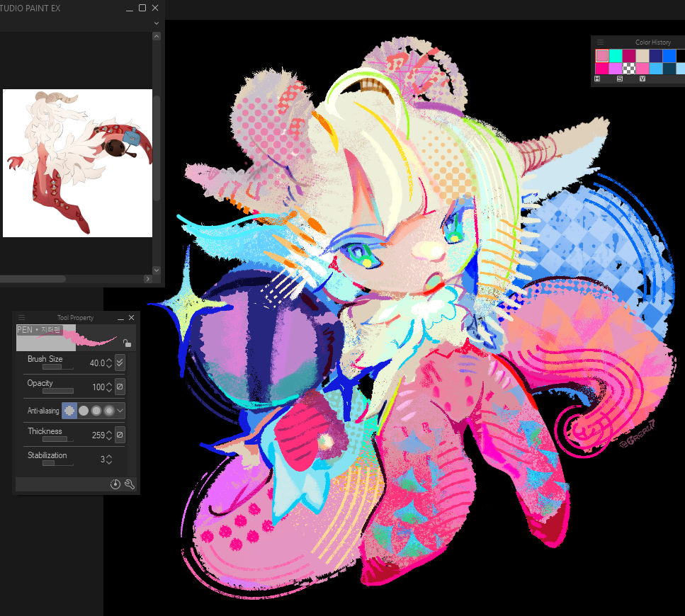Click the V button in Color History
685x616 pixels.
(642, 79)
